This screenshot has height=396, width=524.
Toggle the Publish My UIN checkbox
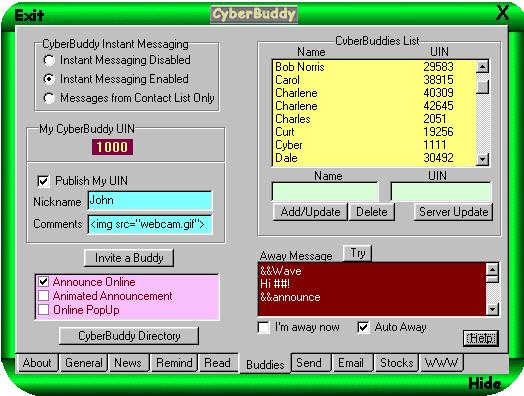43,181
